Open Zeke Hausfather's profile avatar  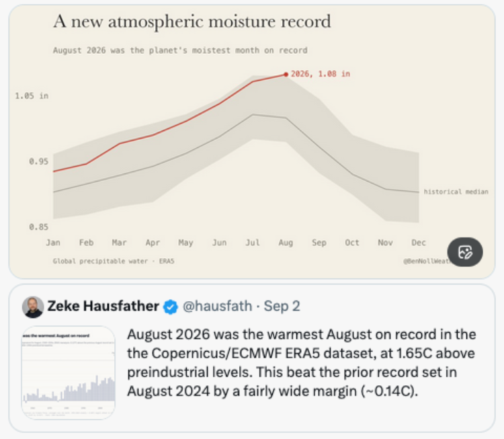[33, 307]
